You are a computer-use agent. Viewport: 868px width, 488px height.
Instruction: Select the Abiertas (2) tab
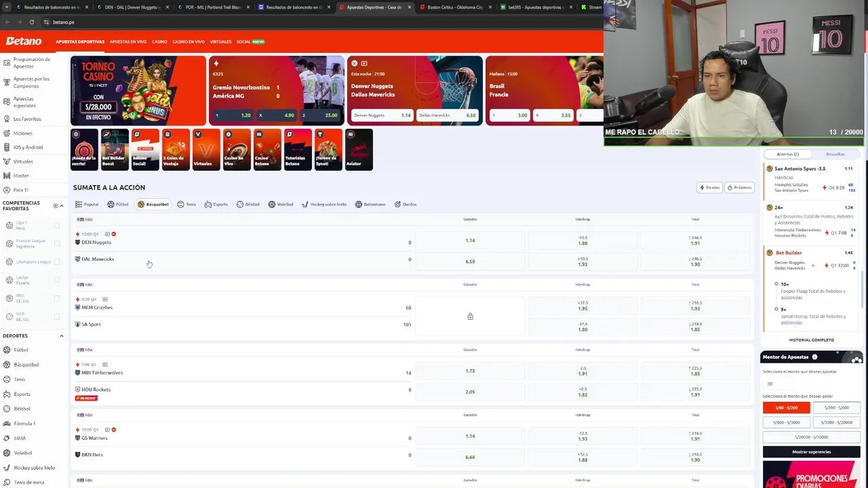[x=787, y=154]
